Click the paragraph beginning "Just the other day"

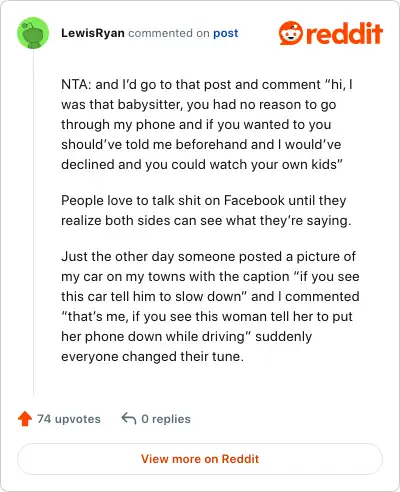click(x=210, y=306)
